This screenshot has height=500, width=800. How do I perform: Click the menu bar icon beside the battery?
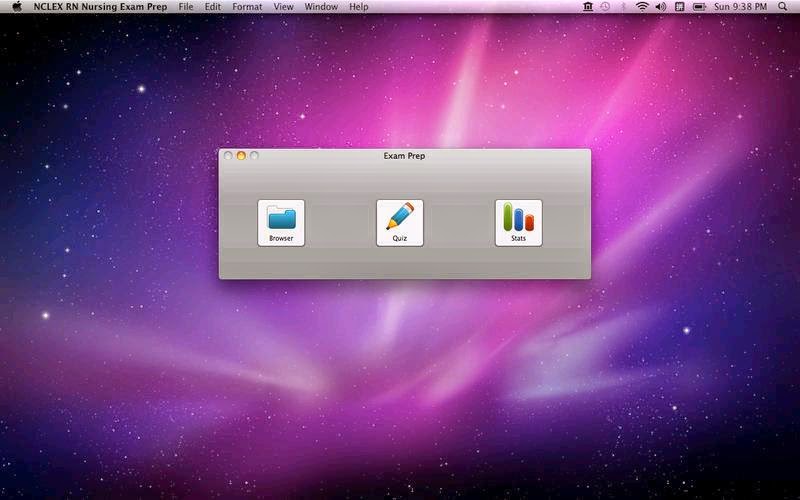pyautogui.click(x=679, y=7)
